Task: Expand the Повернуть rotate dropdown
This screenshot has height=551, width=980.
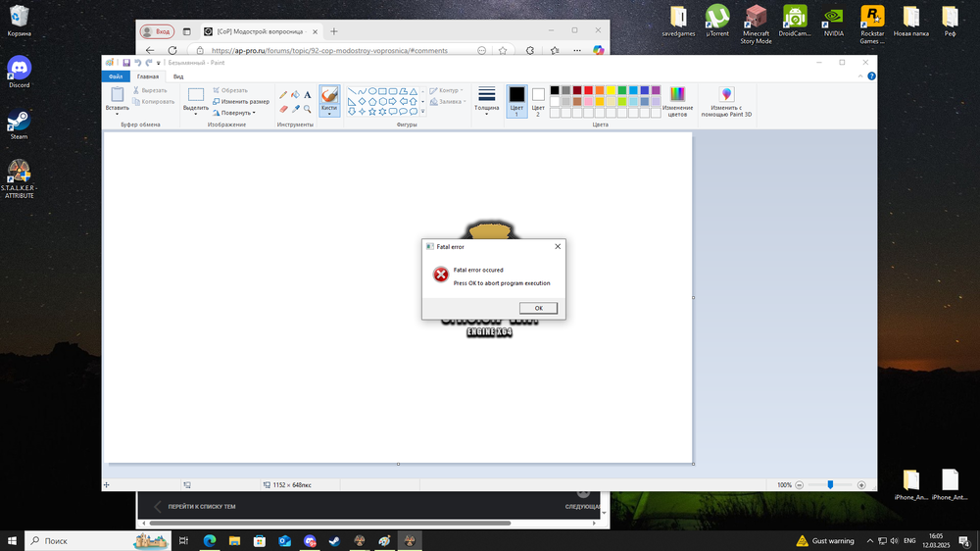Action: click(236, 113)
